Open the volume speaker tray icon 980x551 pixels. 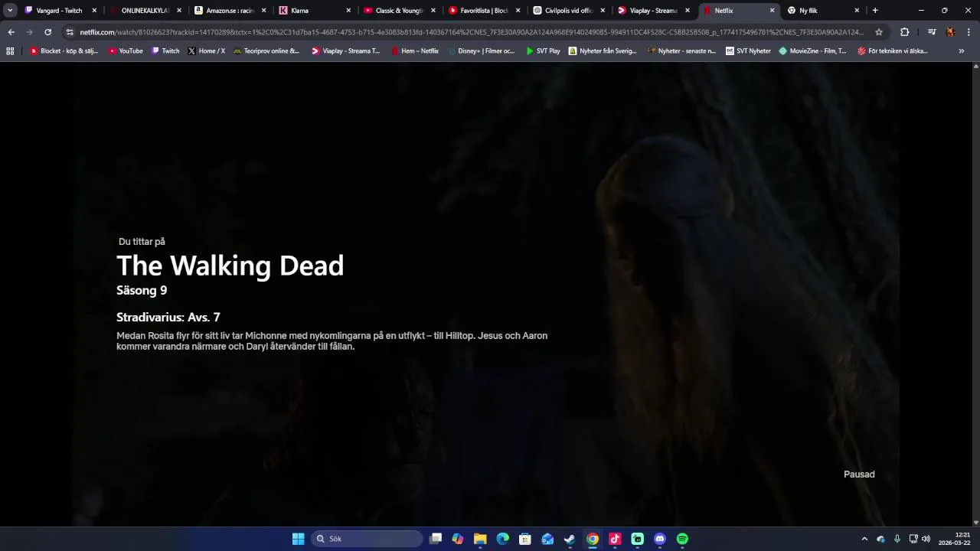click(x=926, y=539)
